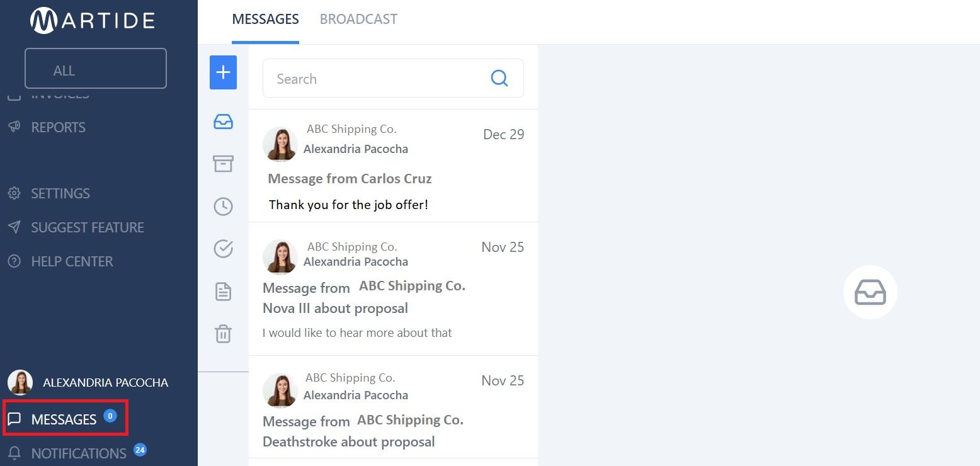Click the Dec 29 message avatar

[280, 144]
